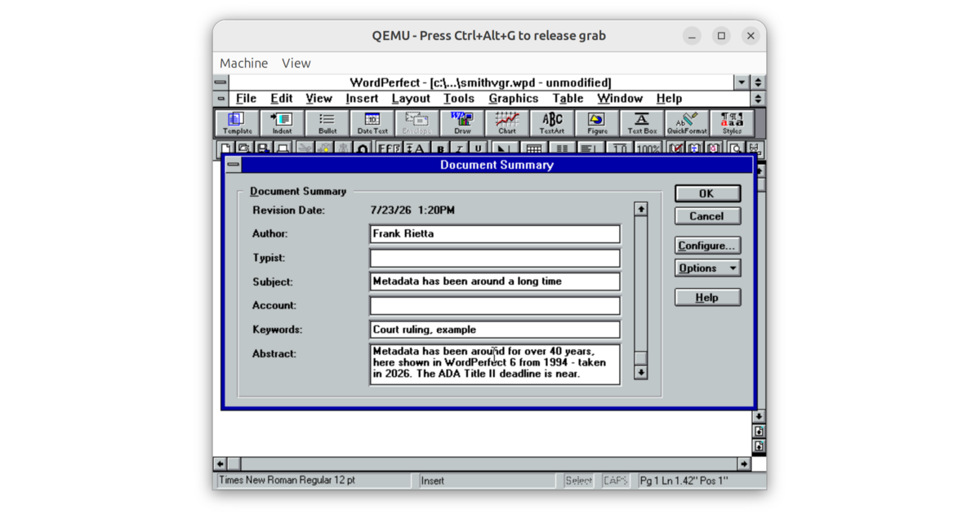Apply QuickFormat from the button bar
Image resolution: width=980 pixels, height=514 pixels.
pyautogui.click(x=687, y=123)
